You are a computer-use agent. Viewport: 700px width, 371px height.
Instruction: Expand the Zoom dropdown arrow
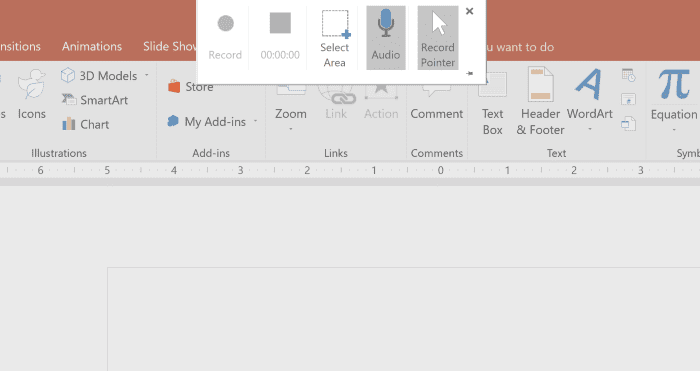point(291,129)
